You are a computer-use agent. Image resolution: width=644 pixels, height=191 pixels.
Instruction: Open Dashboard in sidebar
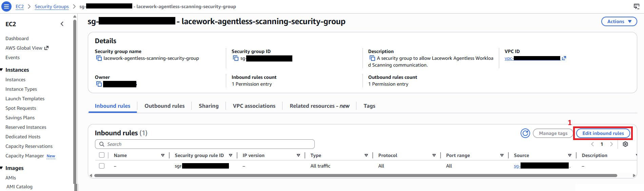(17, 38)
